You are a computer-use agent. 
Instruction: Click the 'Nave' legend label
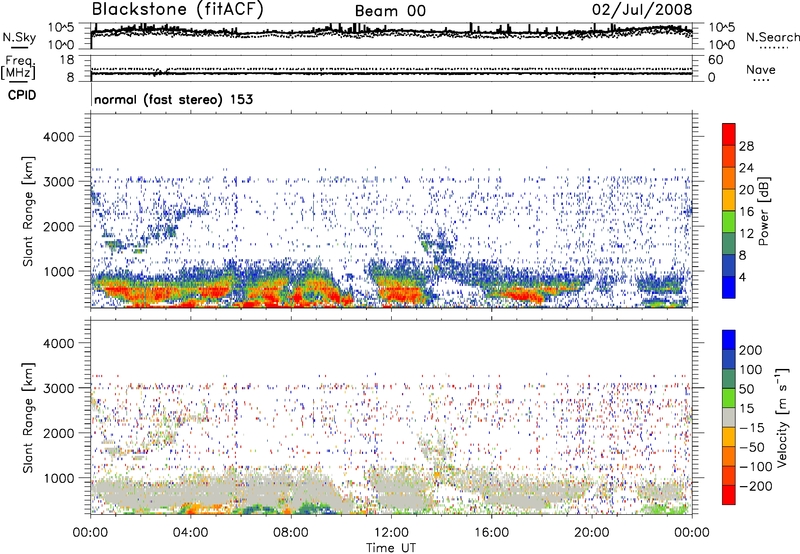[x=761, y=69]
